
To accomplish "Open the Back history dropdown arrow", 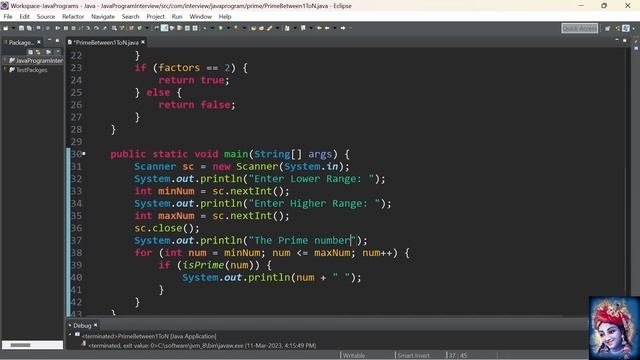I will (335, 28).
